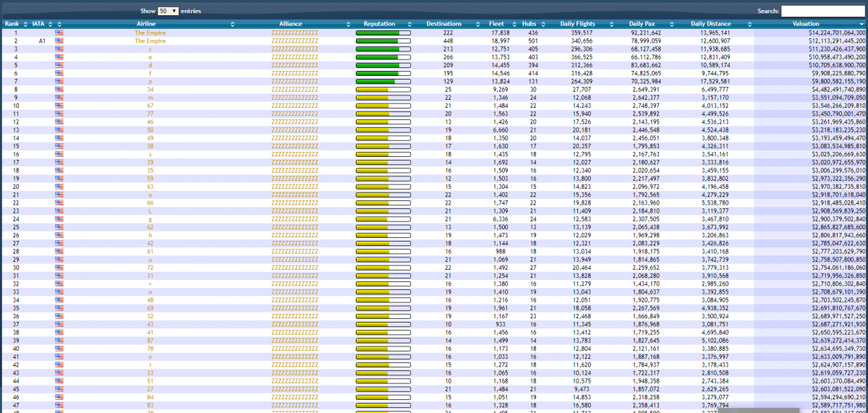
Task: Click green reputation bar in rank 1 row
Action: pos(383,33)
